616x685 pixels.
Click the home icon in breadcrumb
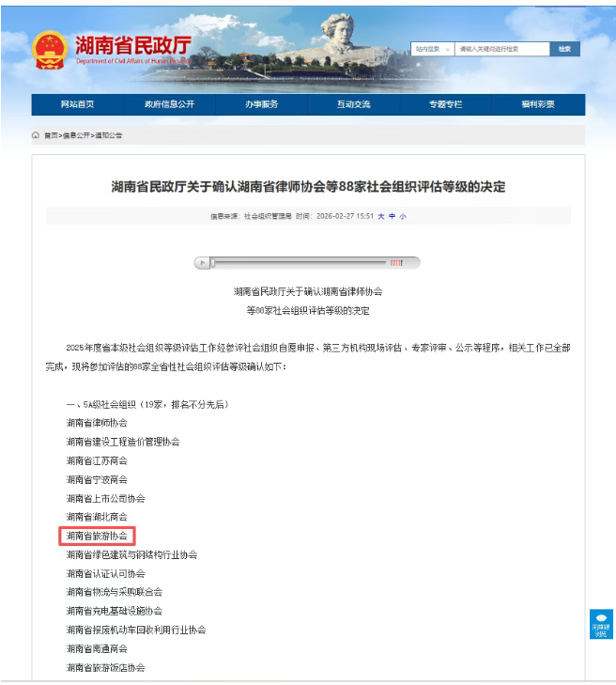click(36, 135)
